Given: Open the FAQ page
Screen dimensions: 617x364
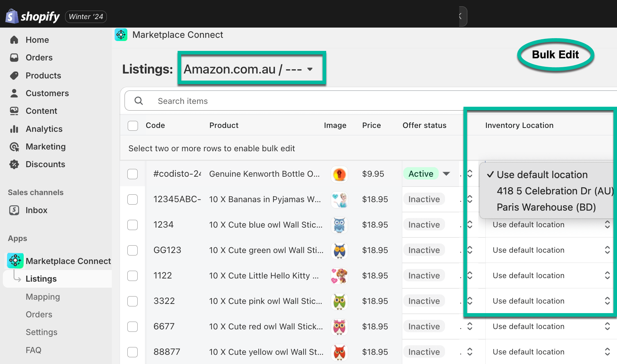Looking at the screenshot, I should [33, 350].
